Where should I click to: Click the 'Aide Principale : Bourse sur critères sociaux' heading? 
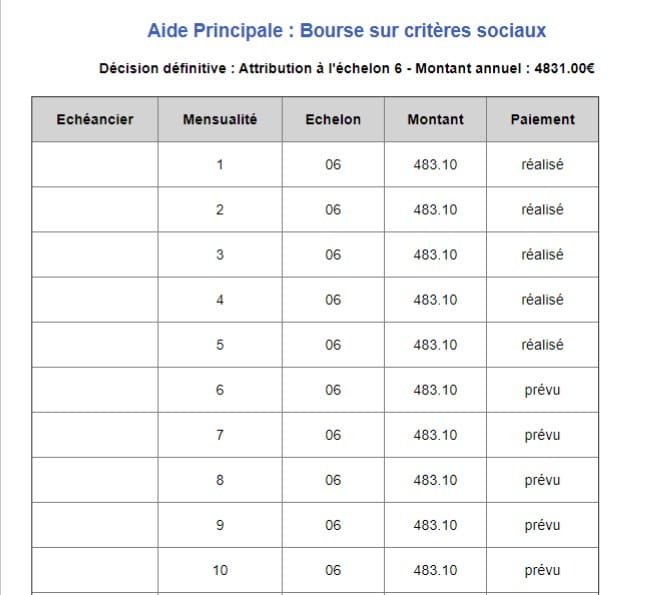tap(346, 30)
